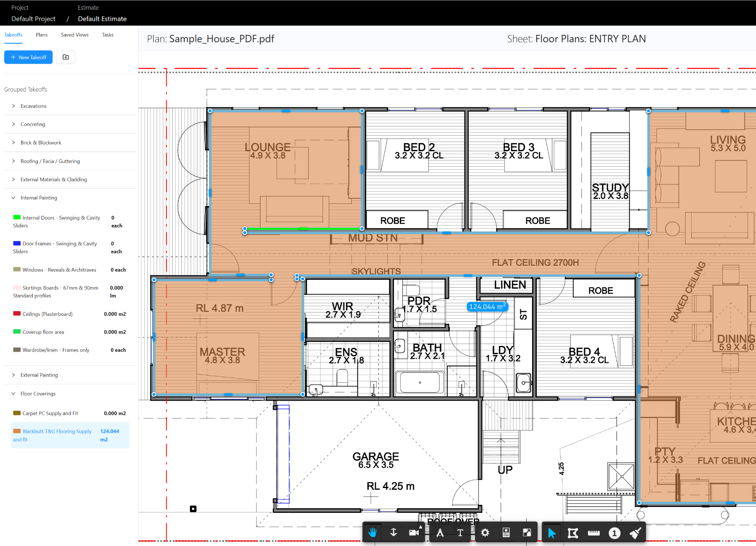Click the green swatch for Coverup floor area
756x546 pixels.
[x=17, y=331]
